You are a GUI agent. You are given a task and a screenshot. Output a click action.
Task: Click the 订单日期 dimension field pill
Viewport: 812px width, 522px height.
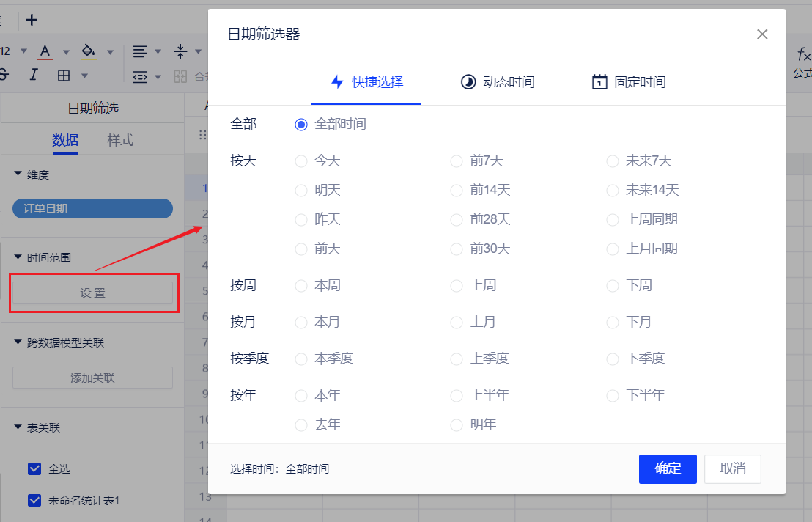[x=92, y=209]
